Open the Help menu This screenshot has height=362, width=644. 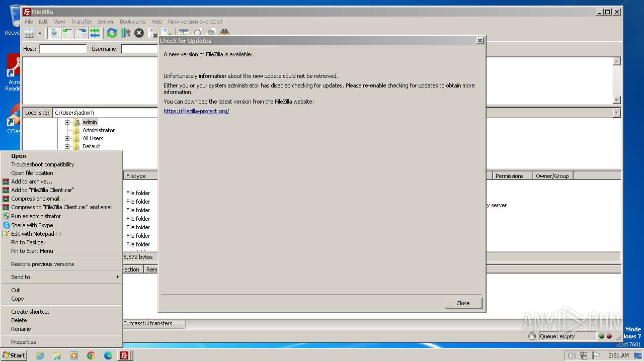[x=157, y=22]
